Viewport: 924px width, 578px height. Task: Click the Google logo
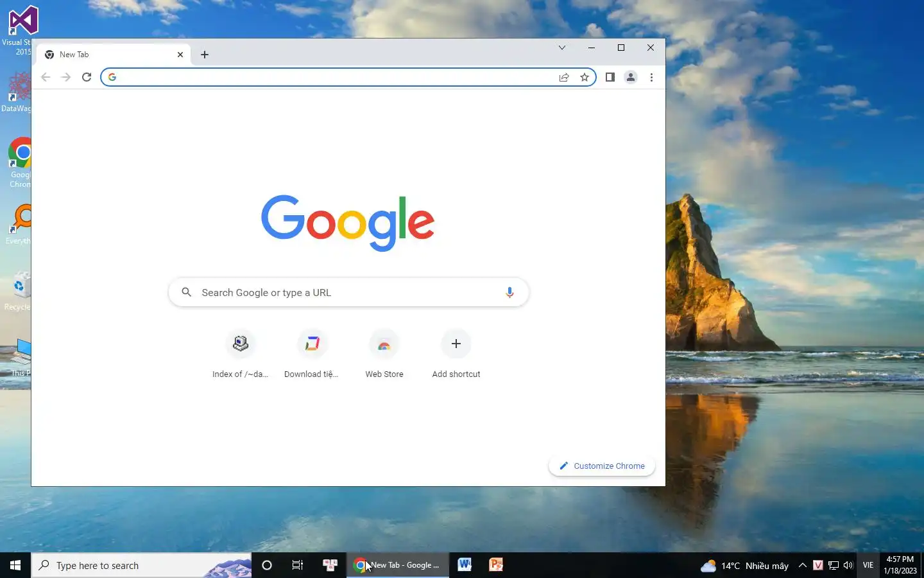(x=348, y=223)
